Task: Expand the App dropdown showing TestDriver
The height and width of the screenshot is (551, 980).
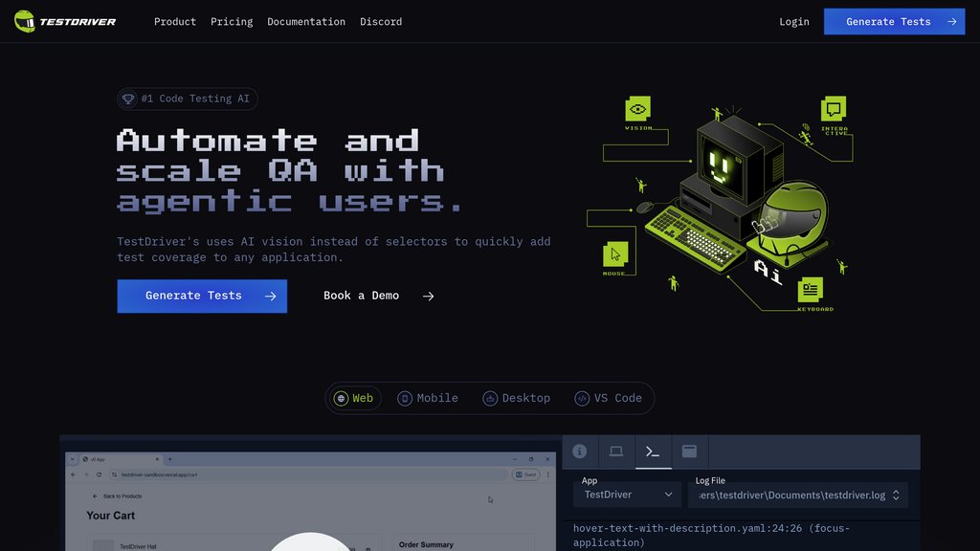Action: 628,495
